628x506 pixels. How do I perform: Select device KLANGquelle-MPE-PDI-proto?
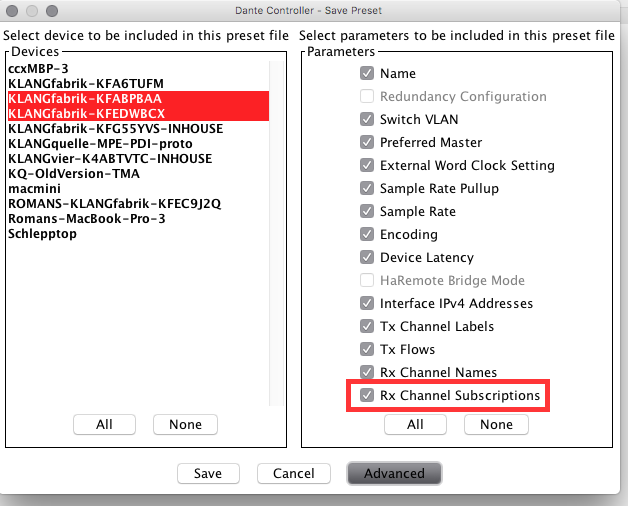click(x=138, y=143)
